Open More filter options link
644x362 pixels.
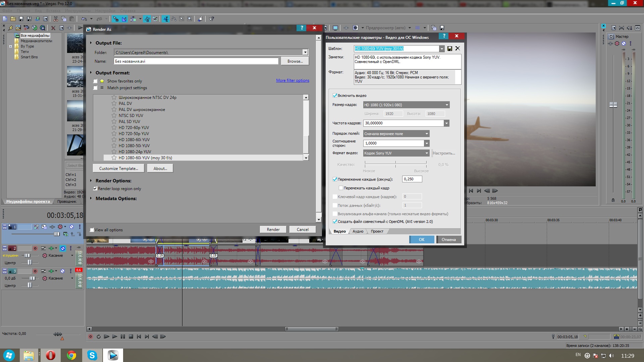292,80
